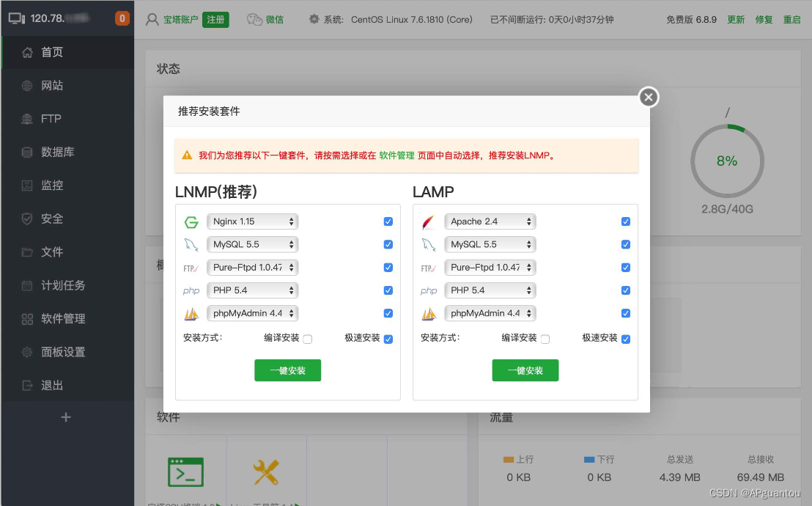Image resolution: width=812 pixels, height=506 pixels.
Task: Open 面板设置 sidebar menu item
Action: [x=67, y=352]
